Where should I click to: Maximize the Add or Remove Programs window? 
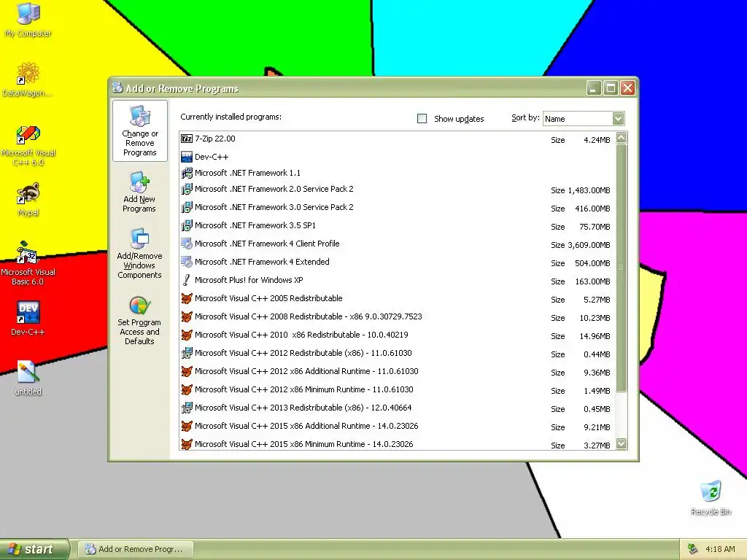point(611,88)
